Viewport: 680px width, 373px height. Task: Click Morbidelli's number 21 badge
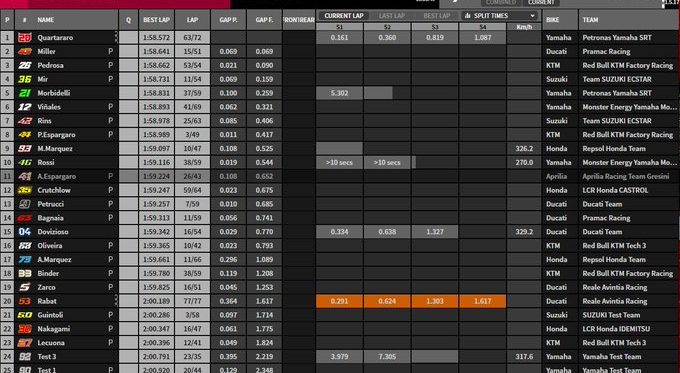tap(25, 93)
